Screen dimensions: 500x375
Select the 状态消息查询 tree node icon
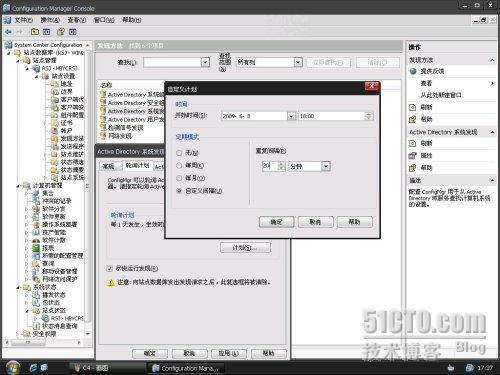coord(36,326)
